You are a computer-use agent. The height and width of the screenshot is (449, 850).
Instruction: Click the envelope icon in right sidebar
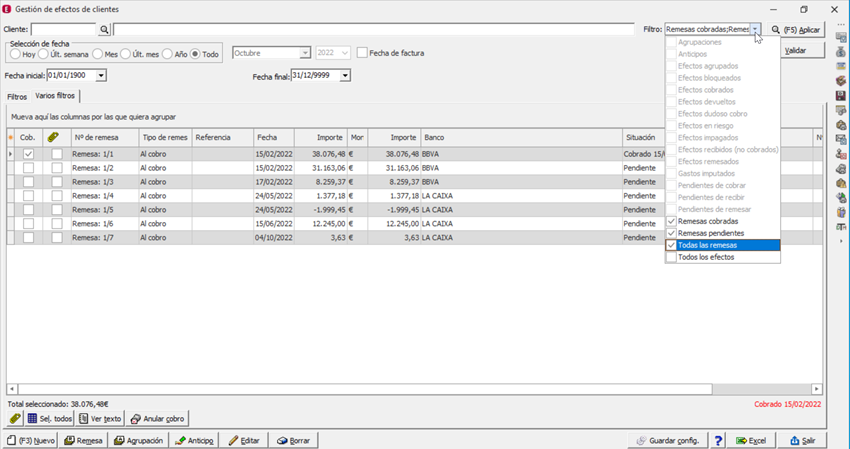[x=841, y=140]
